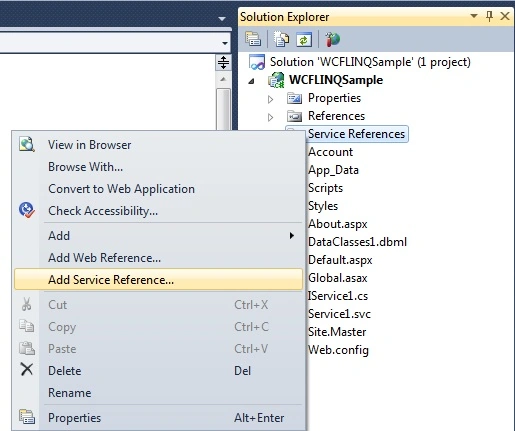
Task: Click the Properties icon in context menu
Action: pyautogui.click(x=27, y=417)
